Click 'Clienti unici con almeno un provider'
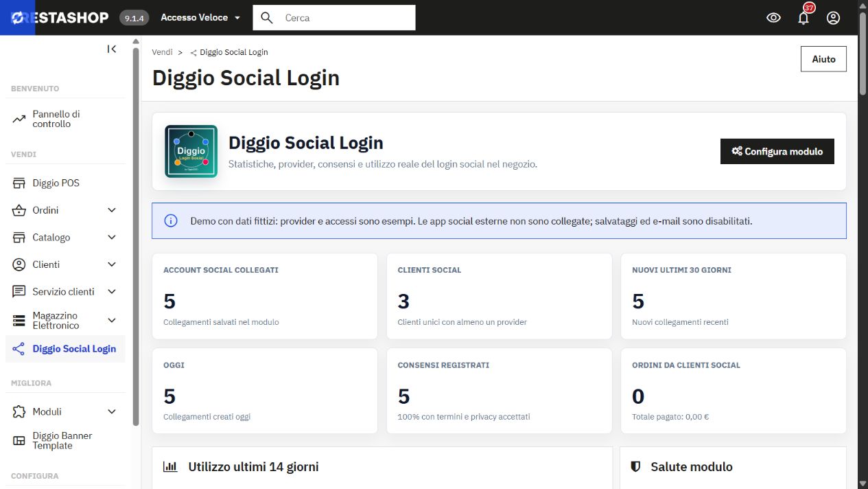Image resolution: width=868 pixels, height=489 pixels. (x=462, y=322)
